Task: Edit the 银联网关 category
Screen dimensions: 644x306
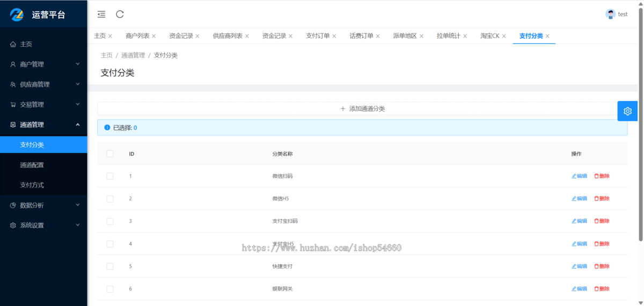Action: (x=579, y=289)
